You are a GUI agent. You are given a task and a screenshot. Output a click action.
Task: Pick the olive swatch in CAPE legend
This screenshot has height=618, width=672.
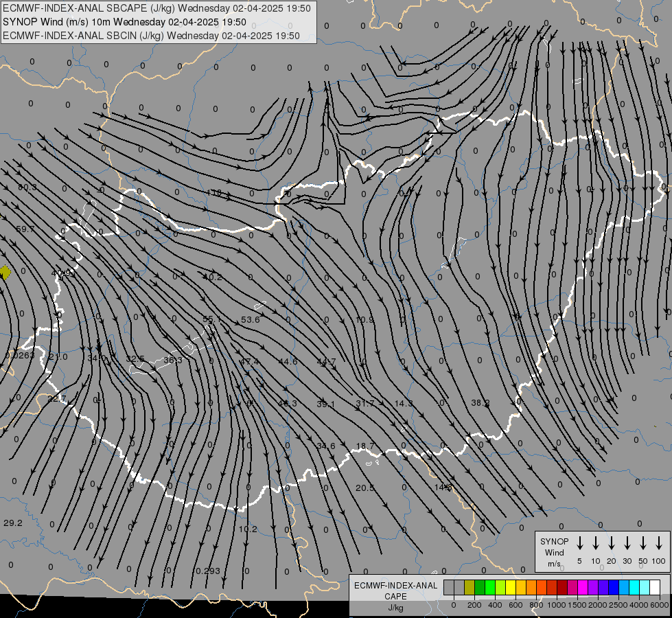tap(470, 587)
